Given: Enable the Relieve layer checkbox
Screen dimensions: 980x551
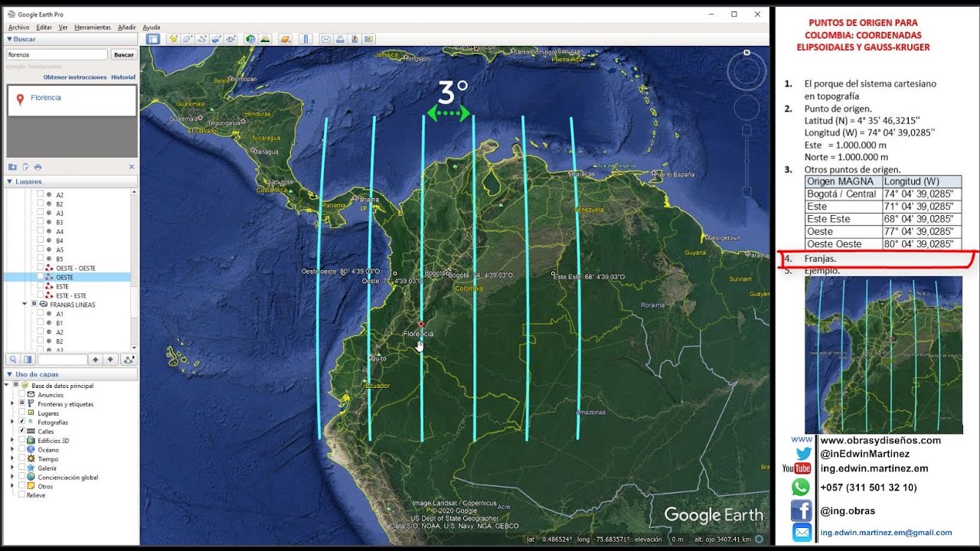Looking at the screenshot, I should click(22, 495).
